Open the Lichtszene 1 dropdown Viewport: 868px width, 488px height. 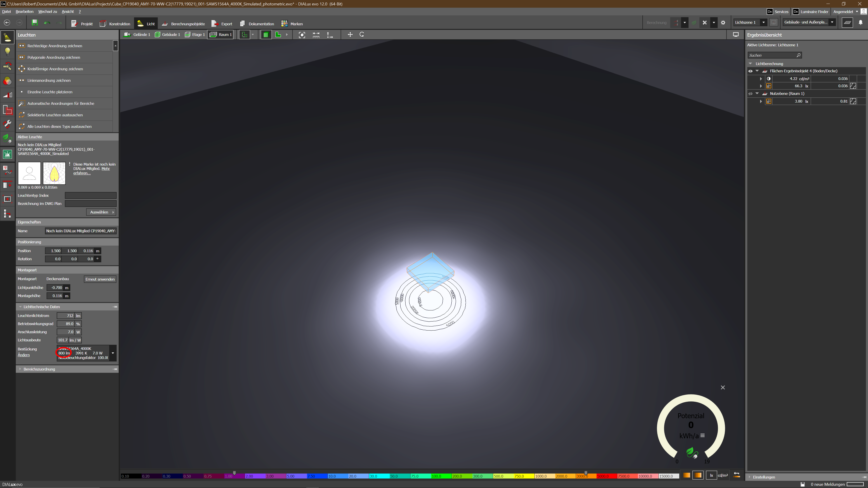pyautogui.click(x=764, y=23)
